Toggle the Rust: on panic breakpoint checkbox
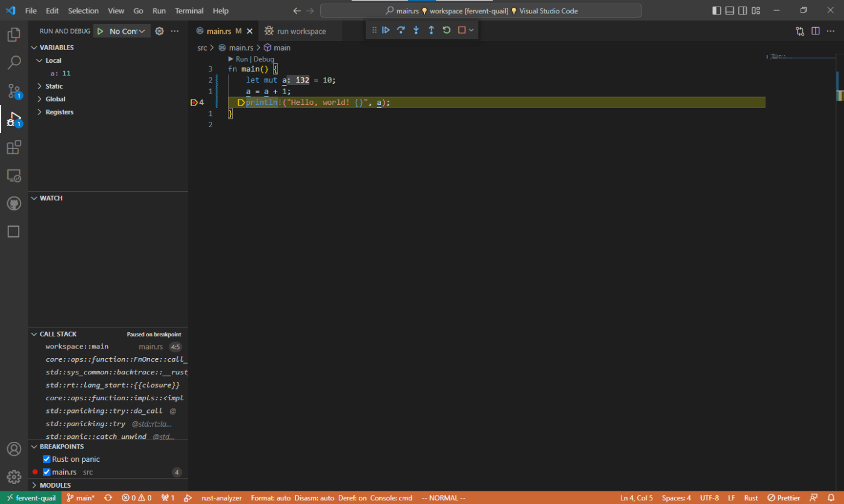Viewport: 844px width, 504px height. coord(46,459)
